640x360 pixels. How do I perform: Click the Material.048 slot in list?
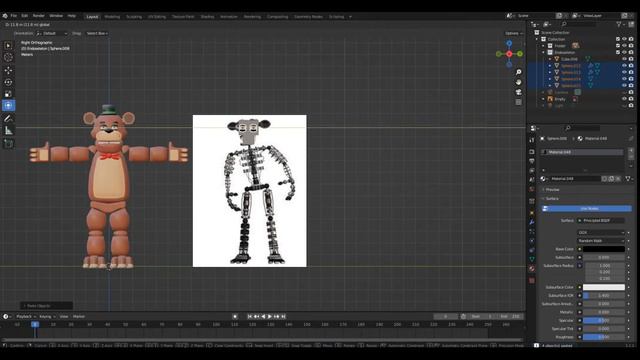pos(582,152)
